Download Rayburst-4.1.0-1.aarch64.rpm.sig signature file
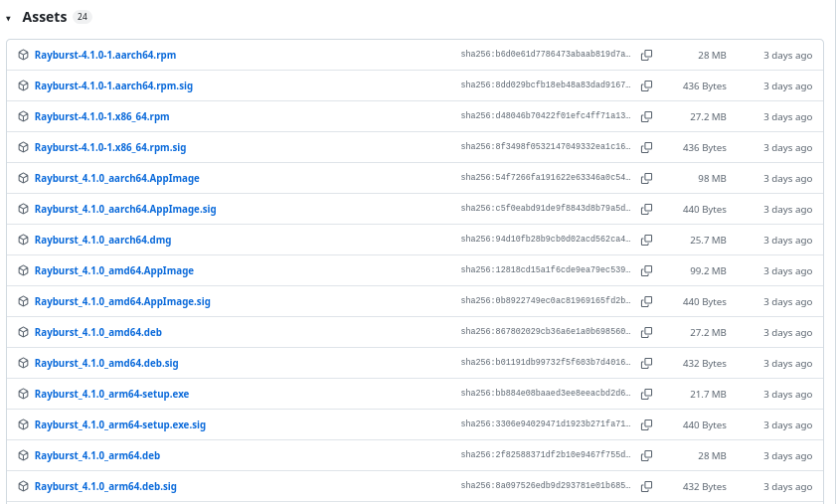The width and height of the screenshot is (837, 504). 113,85
